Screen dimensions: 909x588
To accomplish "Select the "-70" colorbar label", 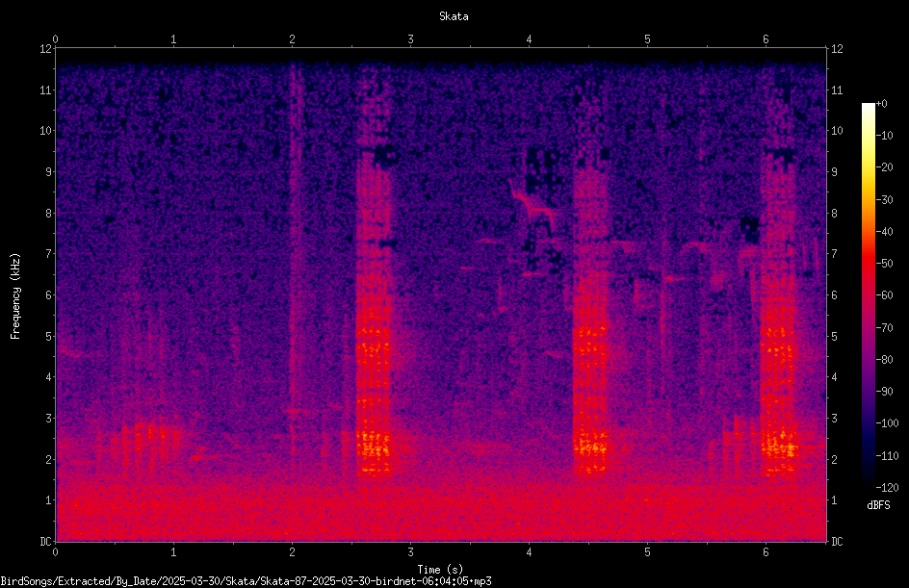I will click(884, 328).
